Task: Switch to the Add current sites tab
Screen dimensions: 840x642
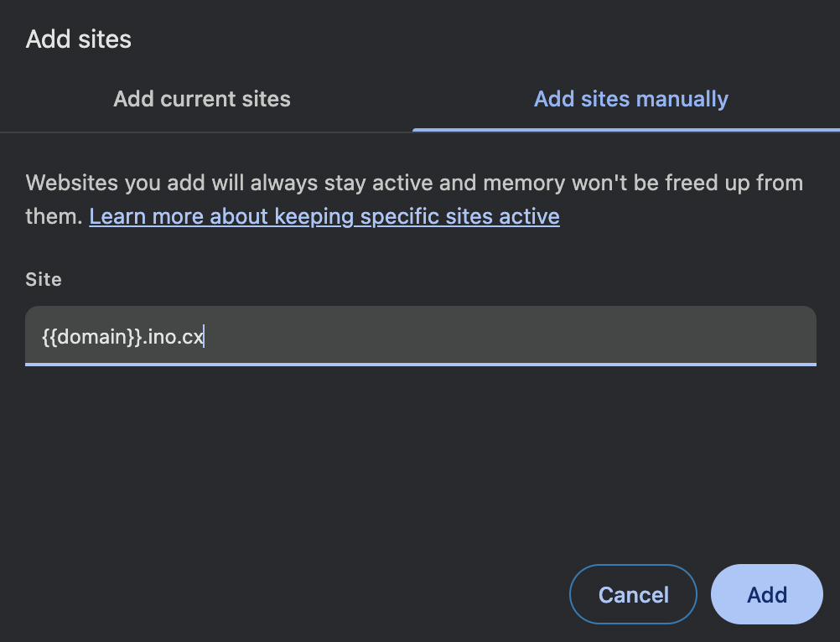Action: tap(202, 99)
